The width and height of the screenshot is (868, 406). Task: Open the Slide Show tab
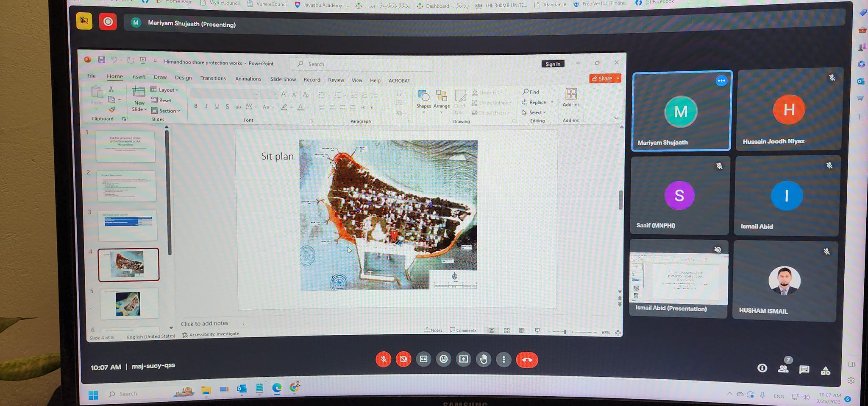coord(283,79)
